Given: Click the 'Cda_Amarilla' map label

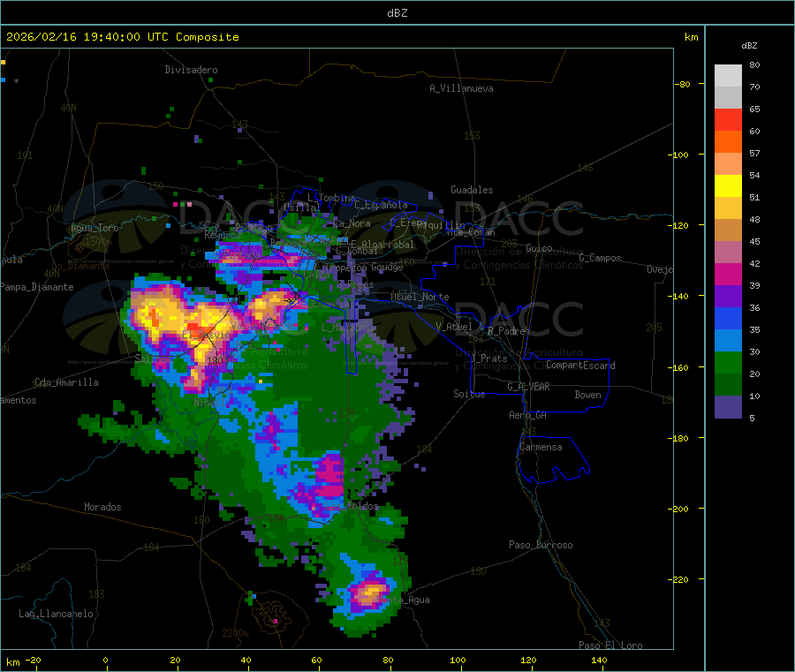Looking at the screenshot, I should (x=66, y=382).
